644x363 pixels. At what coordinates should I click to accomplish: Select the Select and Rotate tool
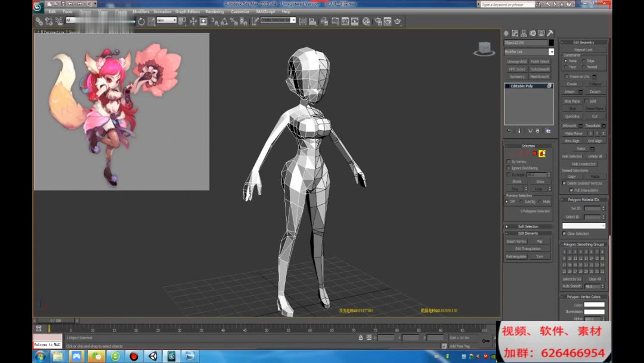[141, 21]
